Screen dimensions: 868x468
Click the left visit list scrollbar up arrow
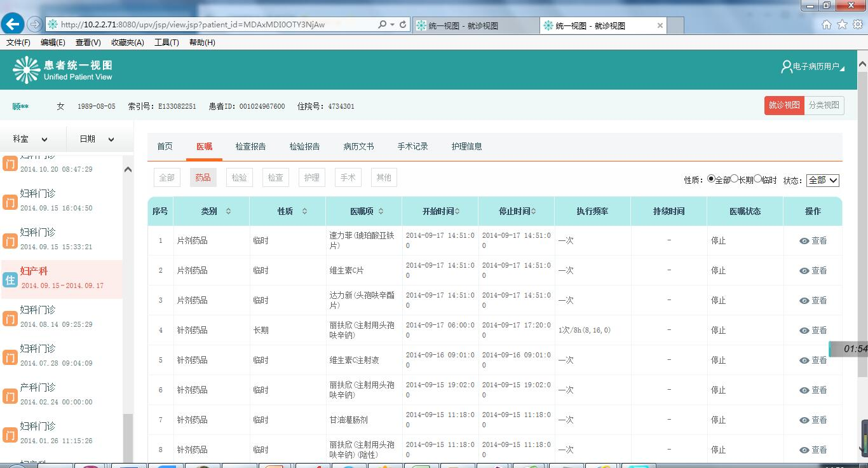tap(128, 169)
